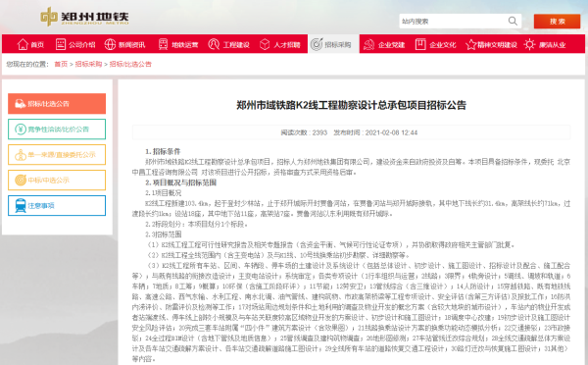The height and width of the screenshot is (365, 588).
Task: Click the home icon beside 首页
Action: pyautogui.click(x=23, y=44)
